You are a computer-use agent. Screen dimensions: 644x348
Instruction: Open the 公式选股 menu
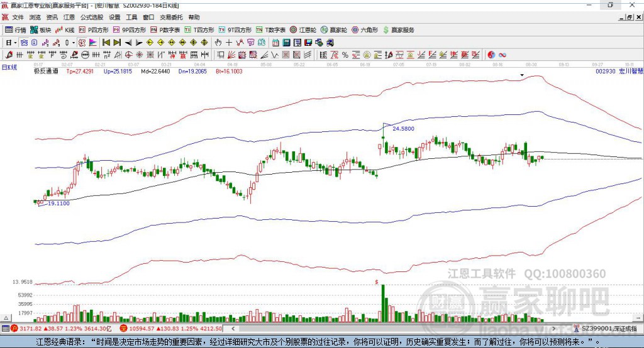[x=92, y=17]
